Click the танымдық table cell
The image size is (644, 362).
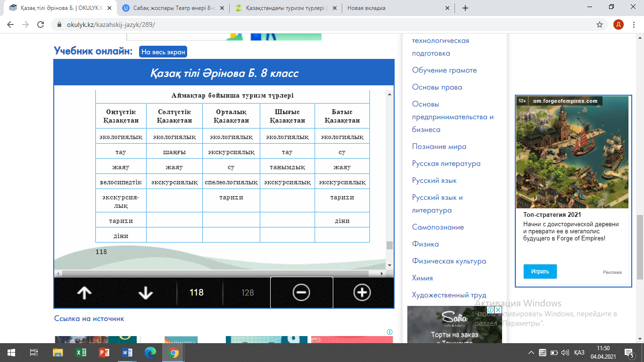point(287,167)
